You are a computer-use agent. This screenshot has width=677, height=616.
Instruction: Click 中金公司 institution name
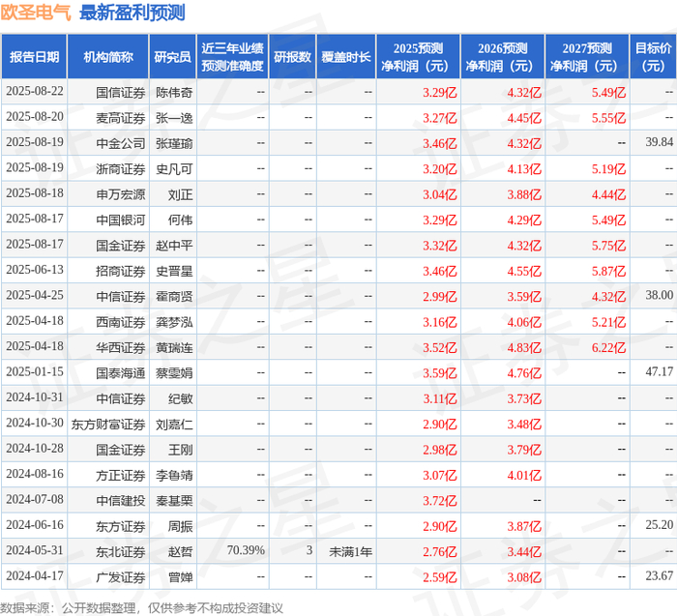click(x=121, y=143)
